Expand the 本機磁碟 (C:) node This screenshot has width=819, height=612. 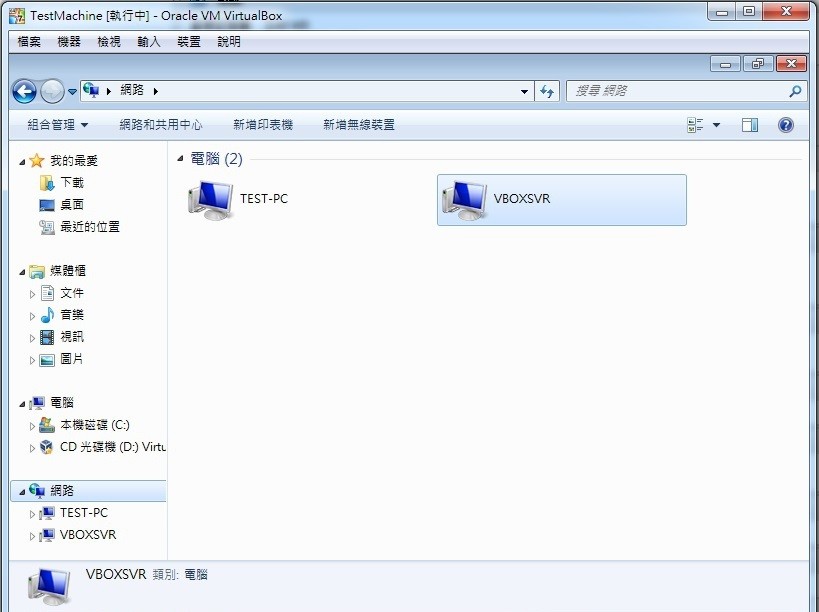pyautogui.click(x=32, y=427)
